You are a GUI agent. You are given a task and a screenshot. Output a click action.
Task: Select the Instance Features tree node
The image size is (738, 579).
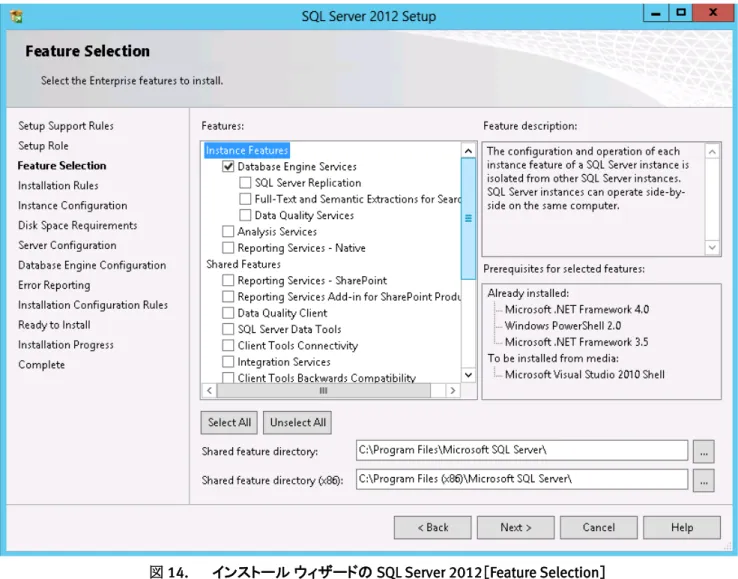(x=247, y=150)
